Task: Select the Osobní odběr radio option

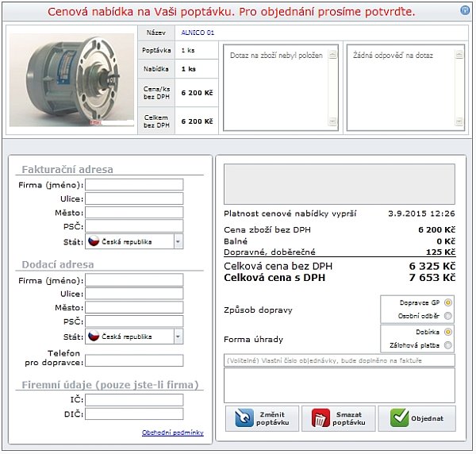Action: (448, 316)
